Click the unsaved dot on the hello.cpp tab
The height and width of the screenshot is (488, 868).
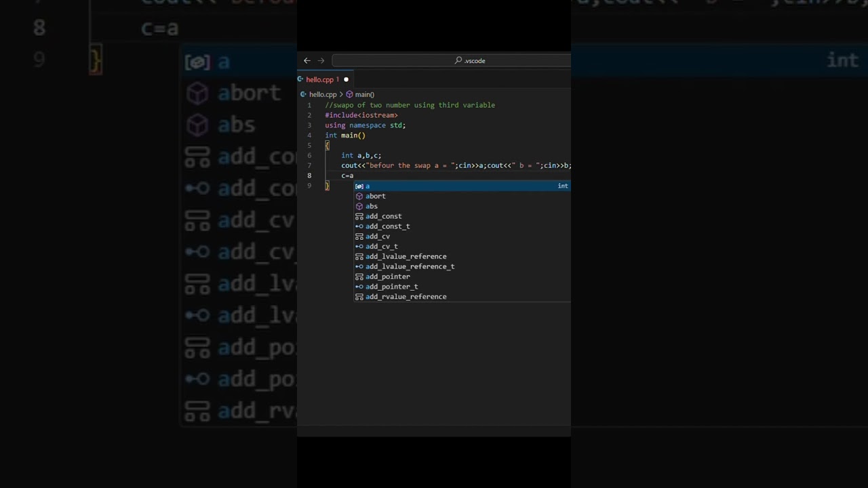click(x=346, y=79)
